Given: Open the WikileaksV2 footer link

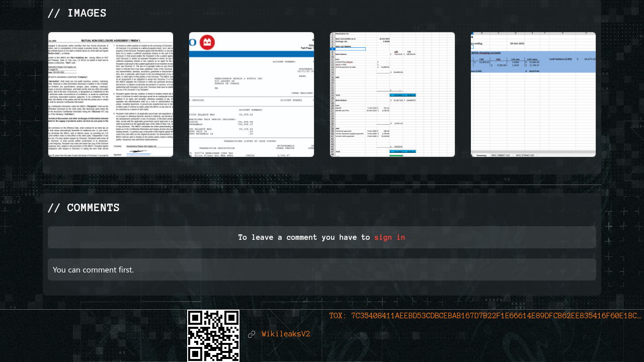Looking at the screenshot, I should tap(286, 334).
